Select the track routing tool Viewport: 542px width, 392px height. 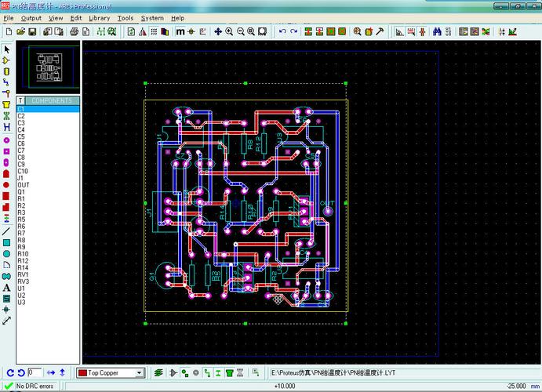click(6, 82)
